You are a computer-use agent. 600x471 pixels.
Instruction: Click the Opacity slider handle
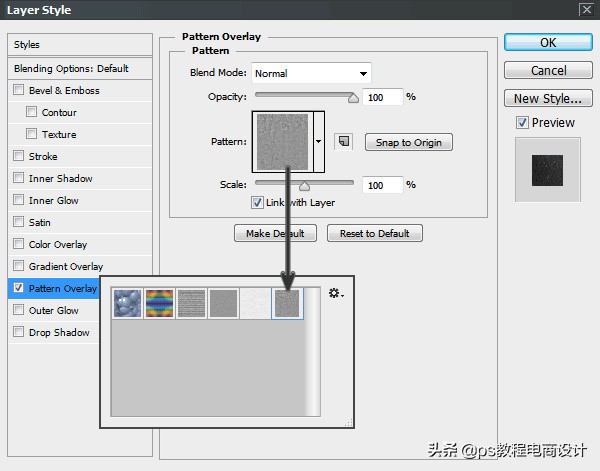(353, 98)
